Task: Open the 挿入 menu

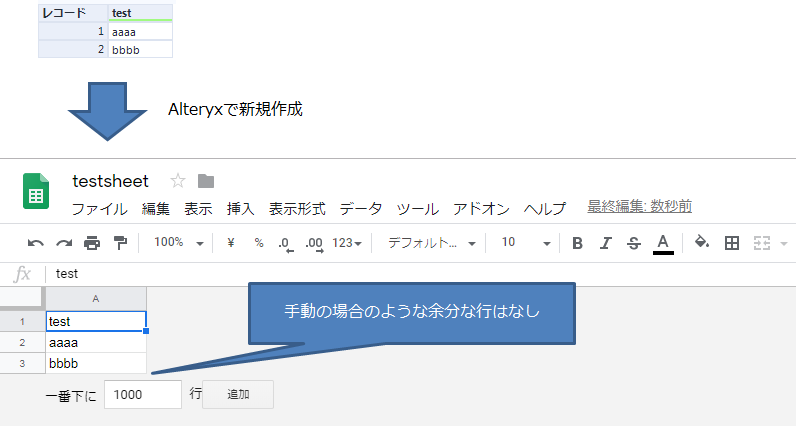Action: click(241, 209)
